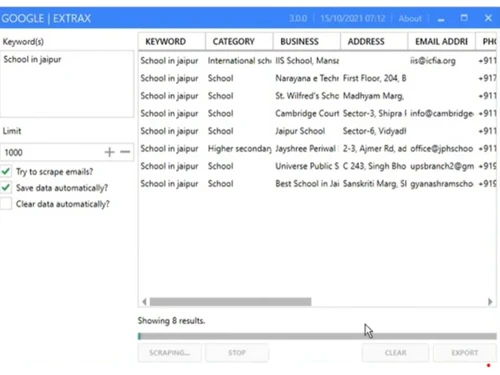
Task: Select the 'upsbranch2@gm' email cell
Action: pyautogui.click(x=441, y=166)
